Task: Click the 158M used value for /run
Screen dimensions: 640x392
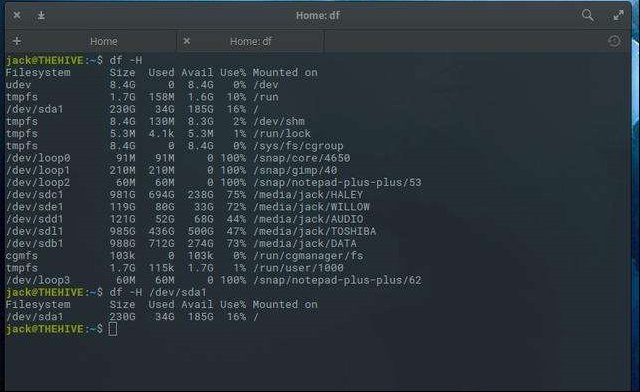Action: [161, 97]
